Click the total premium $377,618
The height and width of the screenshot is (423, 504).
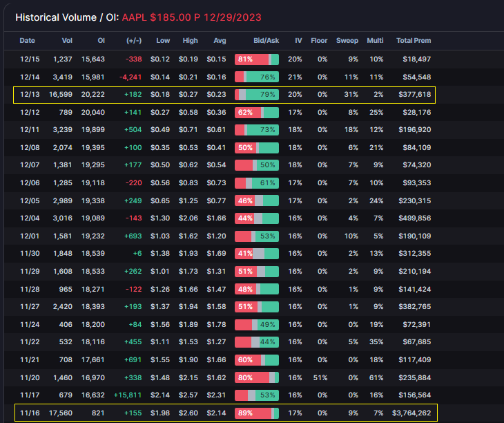point(415,95)
